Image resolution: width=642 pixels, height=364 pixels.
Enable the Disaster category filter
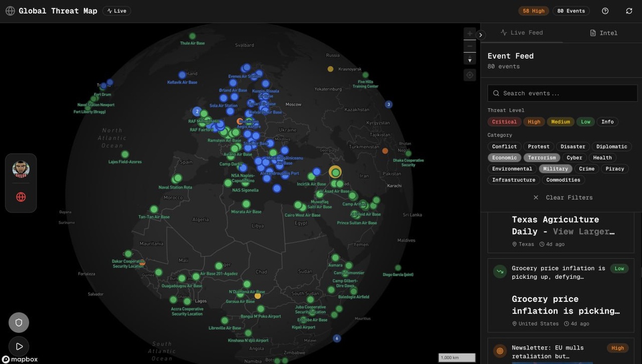(572, 146)
